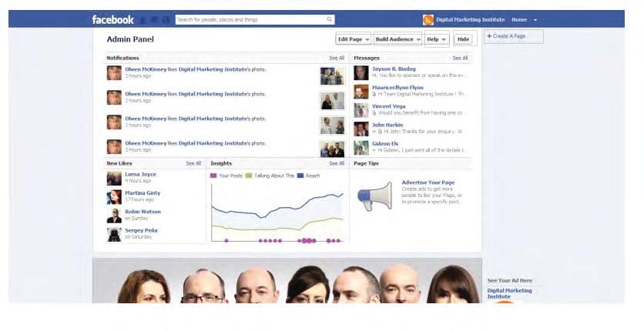Click the green Talking About This legend swatch

(x=249, y=176)
